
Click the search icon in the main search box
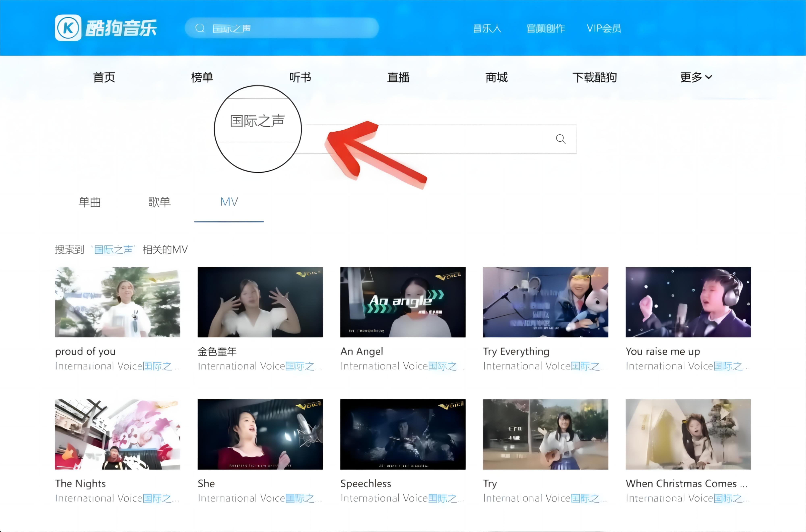[560, 139]
